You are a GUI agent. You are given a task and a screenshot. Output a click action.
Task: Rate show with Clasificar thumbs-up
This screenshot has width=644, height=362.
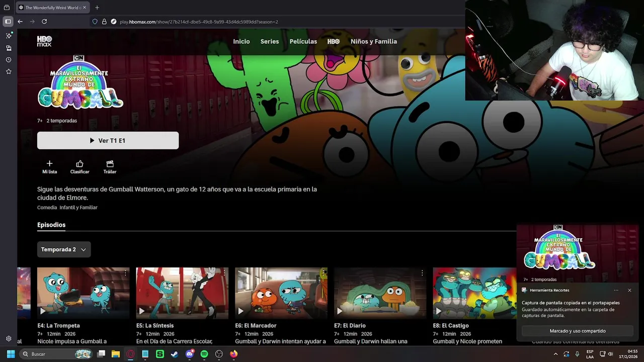coord(79,167)
